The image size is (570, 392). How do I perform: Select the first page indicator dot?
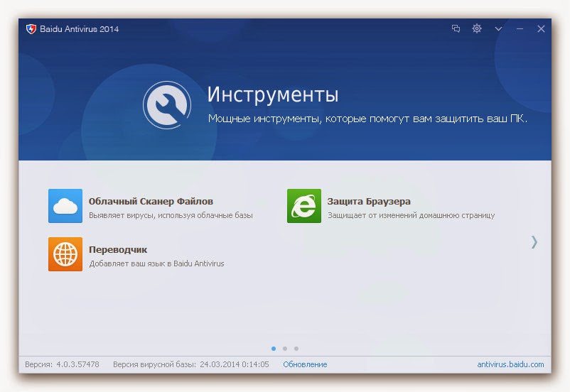coord(274,349)
